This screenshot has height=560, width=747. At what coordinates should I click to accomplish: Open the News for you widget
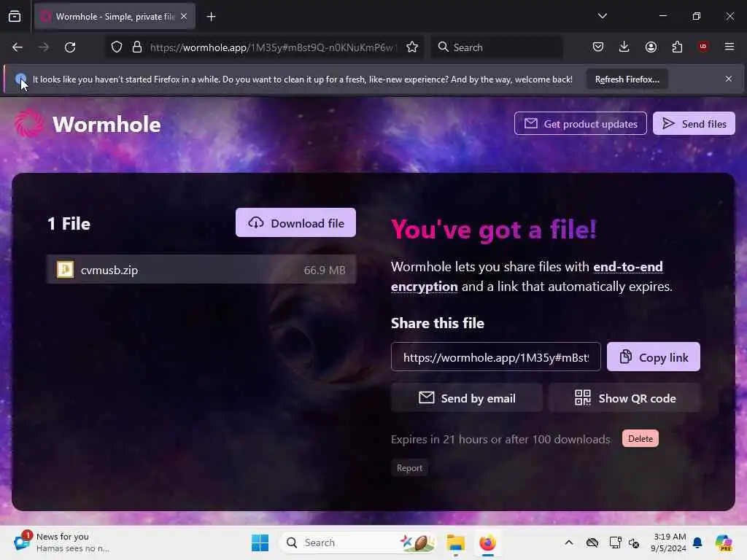coord(62,542)
